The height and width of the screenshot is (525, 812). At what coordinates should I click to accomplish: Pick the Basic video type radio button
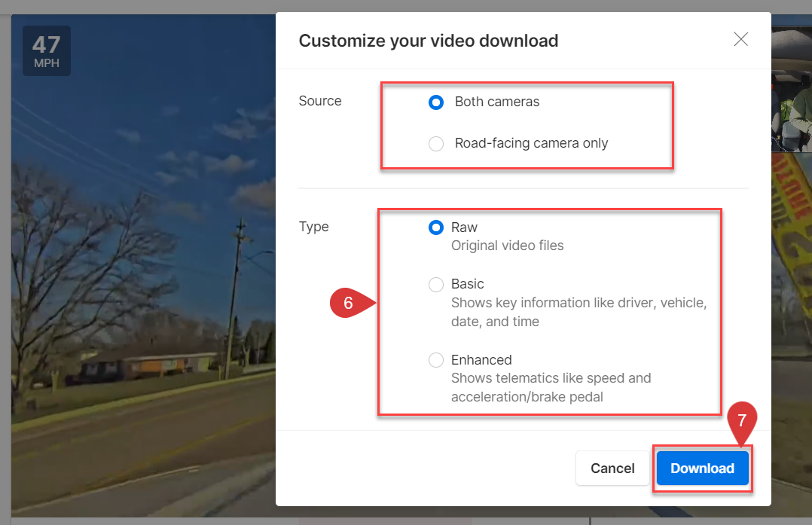tap(436, 285)
